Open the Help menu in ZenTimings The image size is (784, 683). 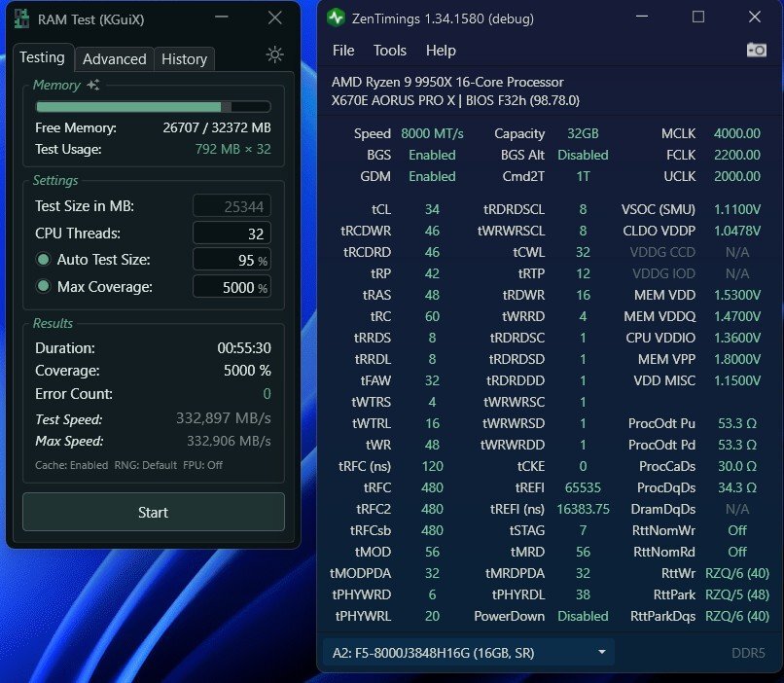(441, 51)
